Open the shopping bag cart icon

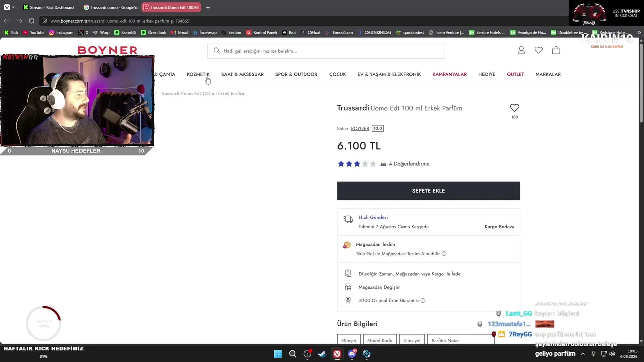click(556, 50)
